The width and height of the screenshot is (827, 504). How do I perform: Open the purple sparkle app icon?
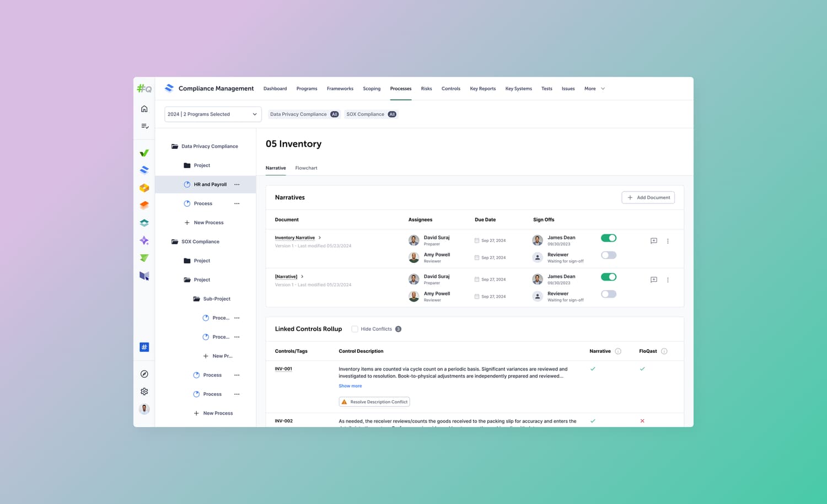pyautogui.click(x=144, y=240)
